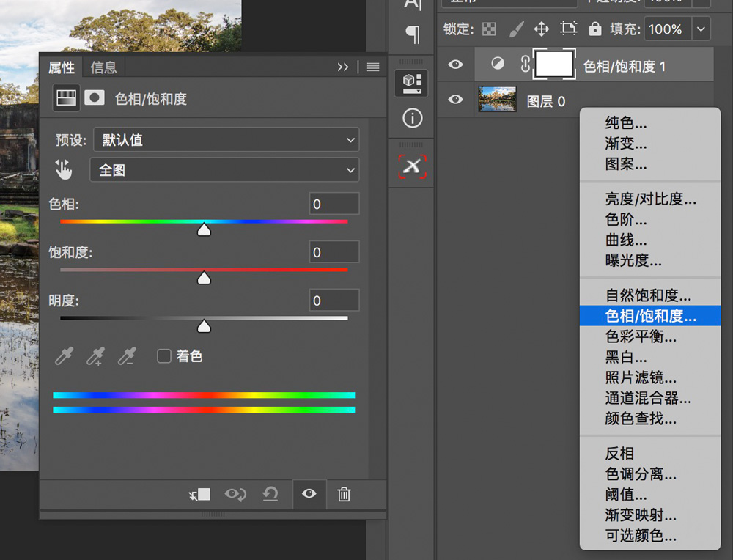Collapse Properties panel with double arrows
The height and width of the screenshot is (560, 733).
click(343, 67)
